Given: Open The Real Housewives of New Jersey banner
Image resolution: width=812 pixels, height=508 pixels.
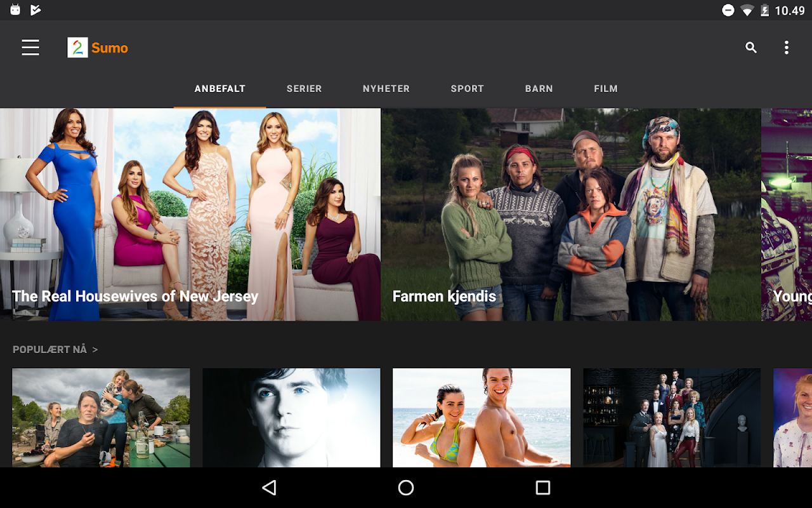Looking at the screenshot, I should (x=190, y=215).
